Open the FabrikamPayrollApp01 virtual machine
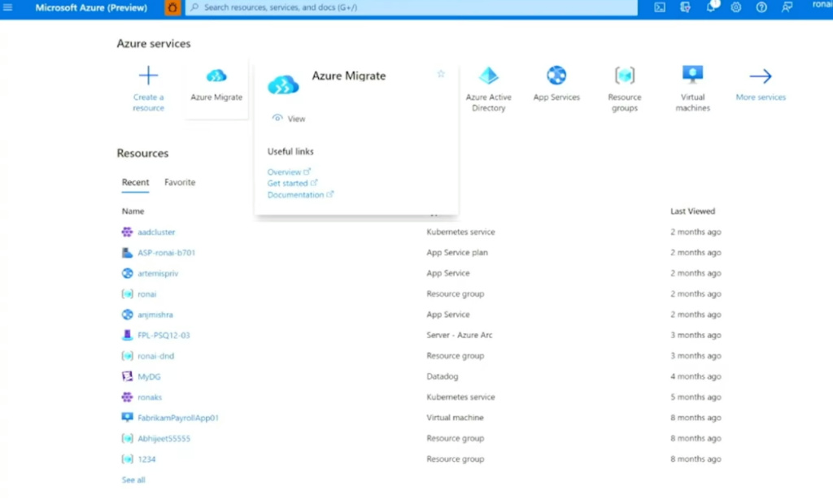 [x=178, y=418]
